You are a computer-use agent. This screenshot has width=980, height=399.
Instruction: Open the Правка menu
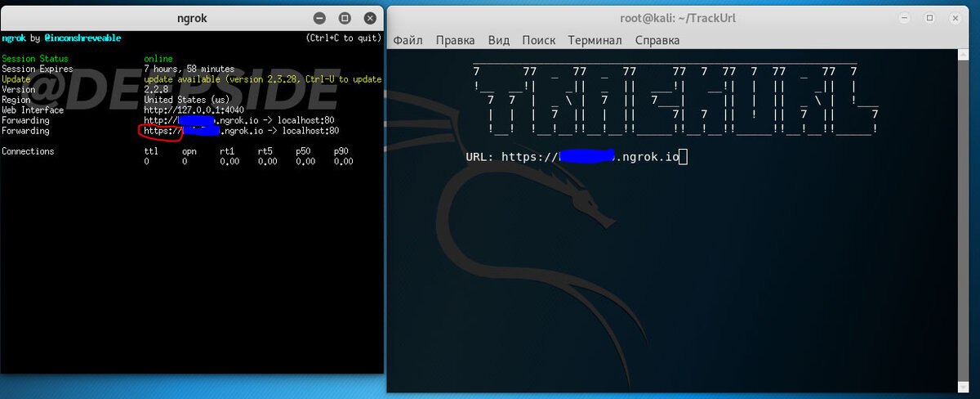coord(455,39)
